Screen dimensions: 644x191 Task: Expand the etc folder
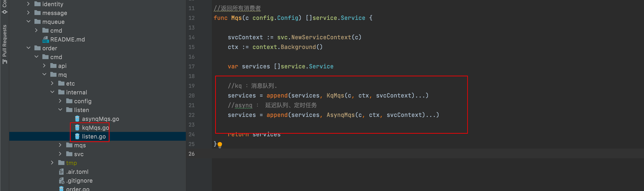click(x=52, y=84)
